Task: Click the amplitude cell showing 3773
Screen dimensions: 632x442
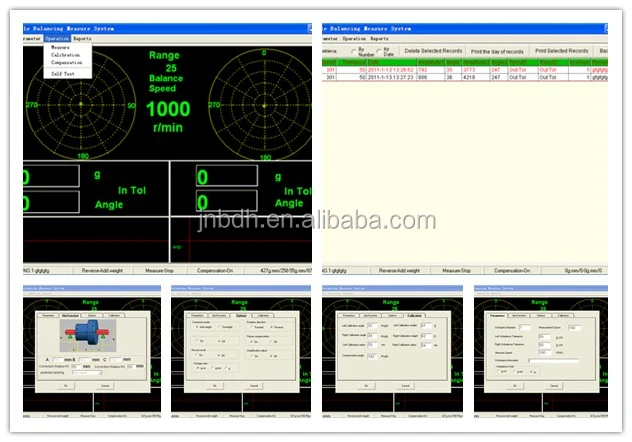Action: point(475,70)
